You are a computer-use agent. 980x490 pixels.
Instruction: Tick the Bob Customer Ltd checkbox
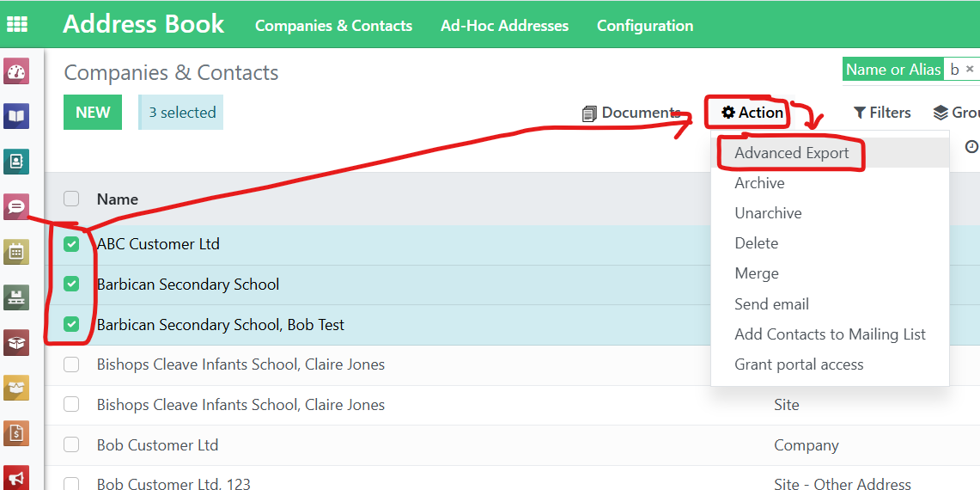coord(71,445)
